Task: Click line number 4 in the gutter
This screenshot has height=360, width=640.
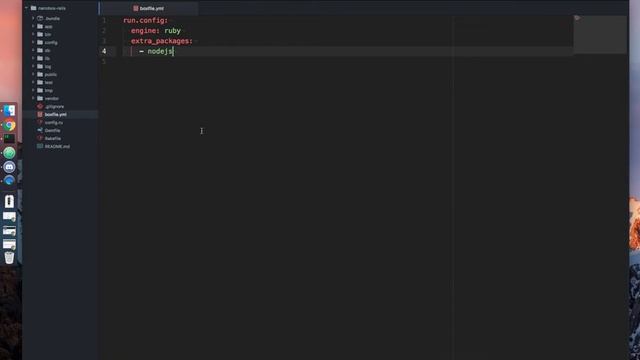Action: pyautogui.click(x=104, y=51)
